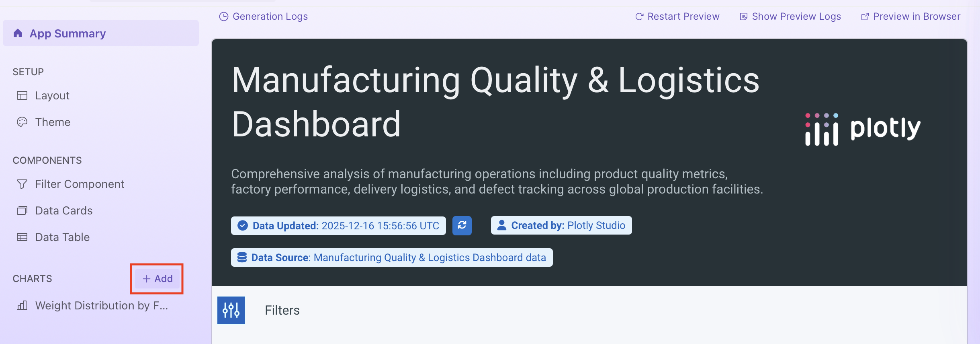Click the Filters sliders icon
This screenshot has width=980, height=344.
click(x=231, y=310)
